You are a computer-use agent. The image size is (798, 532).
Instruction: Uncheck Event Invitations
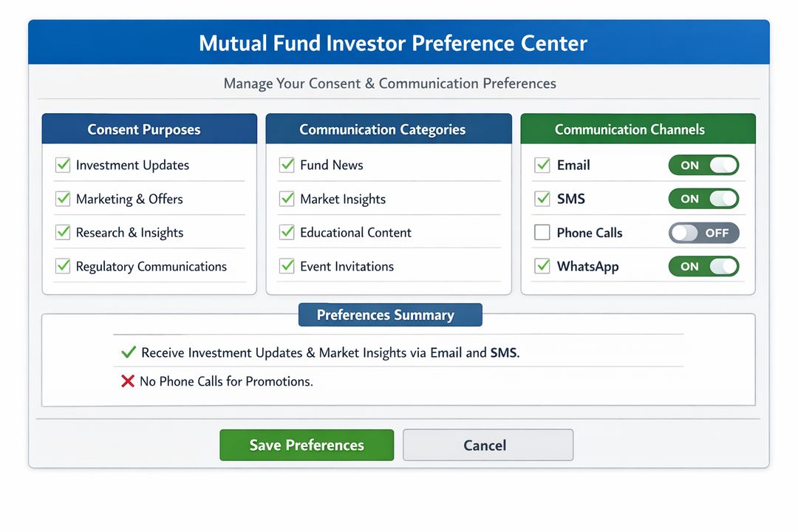coord(287,266)
